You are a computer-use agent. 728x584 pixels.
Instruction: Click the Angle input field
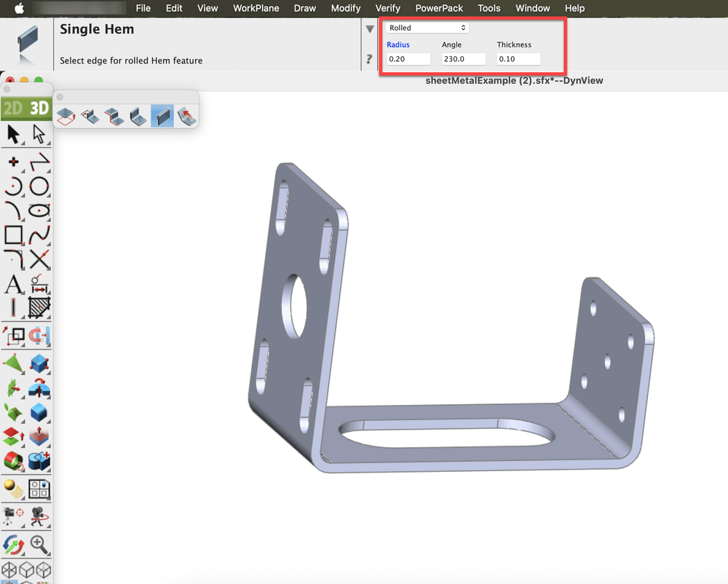point(463,59)
